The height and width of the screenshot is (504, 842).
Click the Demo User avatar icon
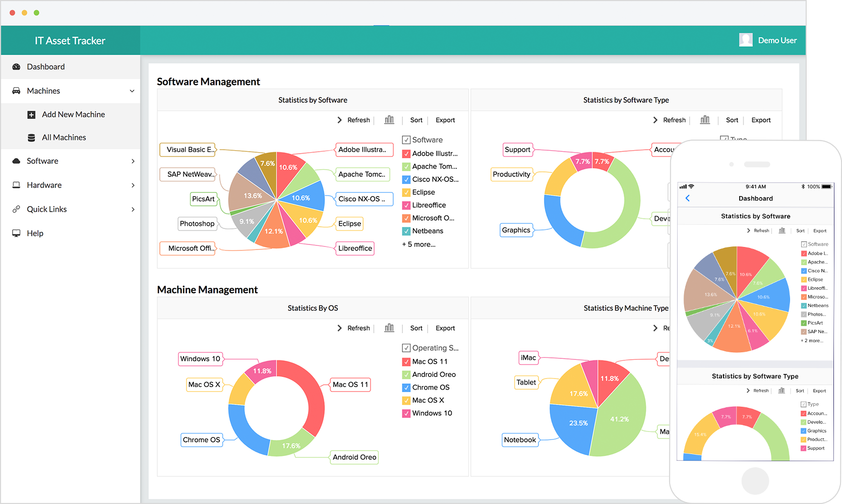click(746, 40)
